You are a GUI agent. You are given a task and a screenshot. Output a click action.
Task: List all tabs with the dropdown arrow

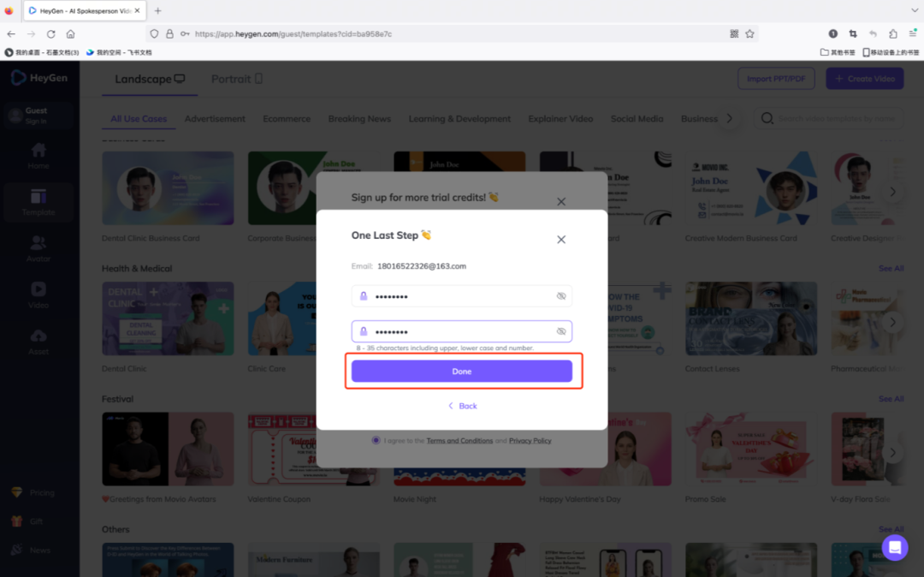pyautogui.click(x=914, y=10)
